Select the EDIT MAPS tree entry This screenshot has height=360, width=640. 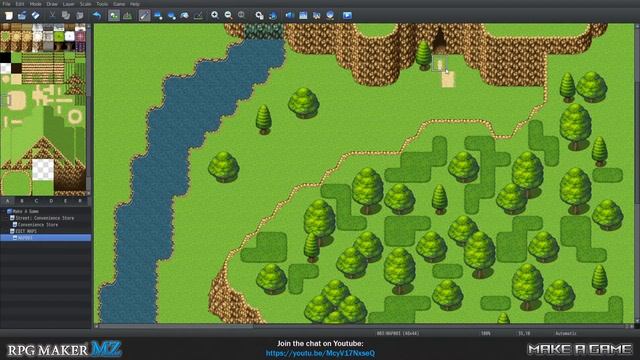[26, 231]
